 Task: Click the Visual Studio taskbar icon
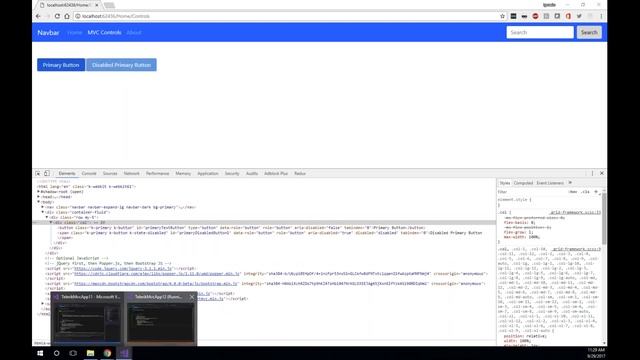pos(124,353)
